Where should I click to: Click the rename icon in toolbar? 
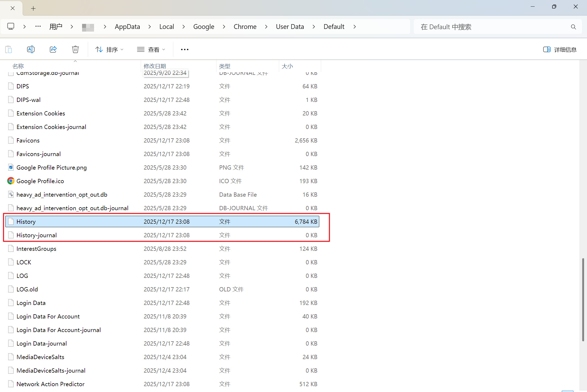pos(31,49)
